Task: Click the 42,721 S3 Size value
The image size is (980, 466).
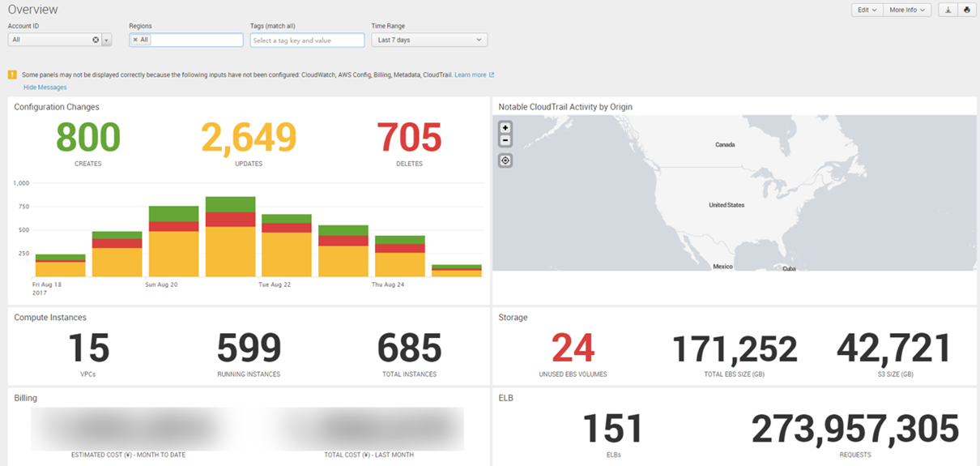Action: tap(894, 348)
